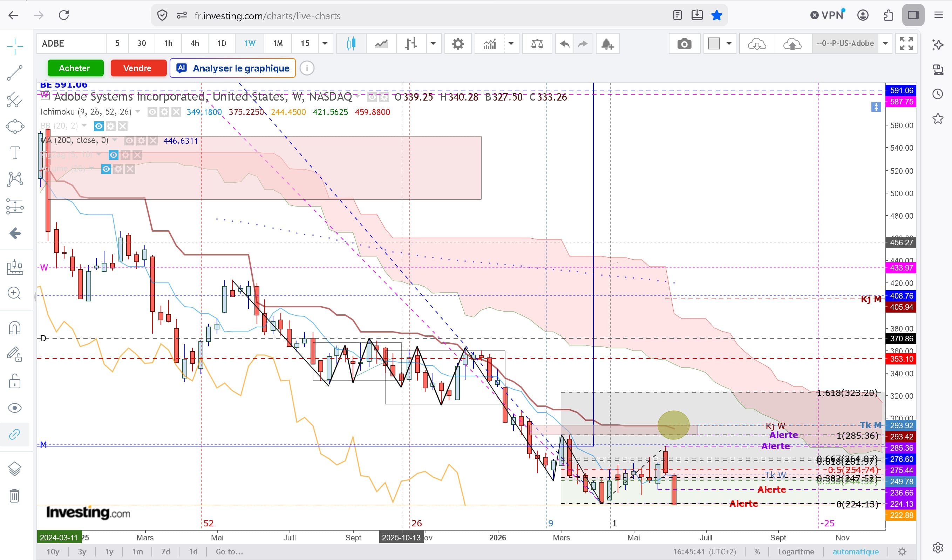Switch to the 4h timeframe
The width and height of the screenshot is (952, 560).
coord(195,43)
